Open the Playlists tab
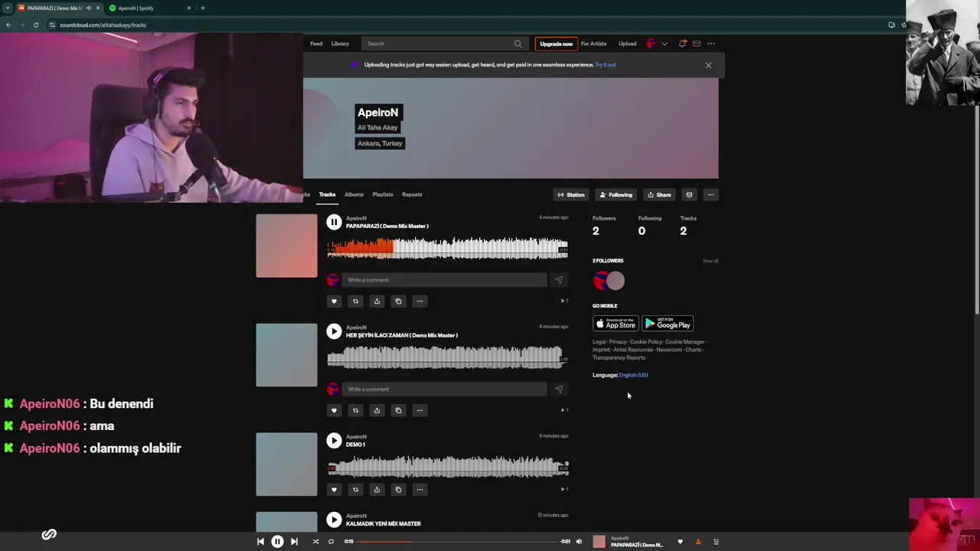Viewport: 980px width, 551px height. point(383,194)
